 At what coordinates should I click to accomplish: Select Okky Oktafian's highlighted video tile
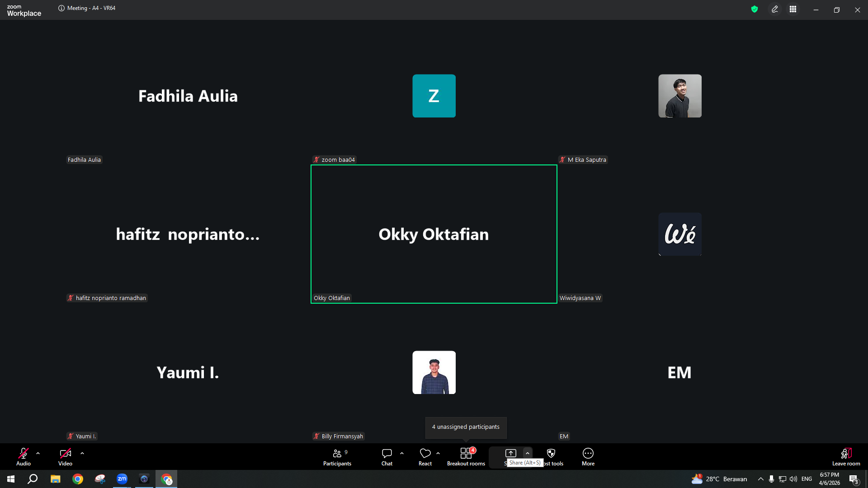click(434, 234)
